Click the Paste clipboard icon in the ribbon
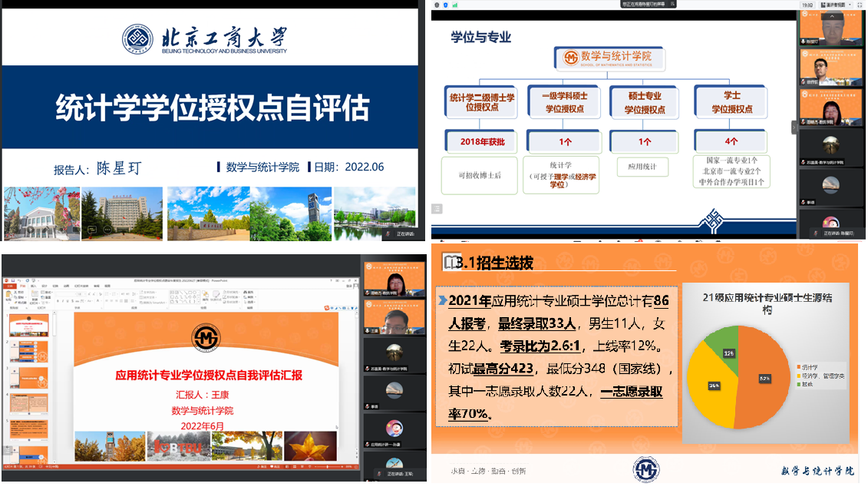This screenshot has width=868, height=500. (x=8, y=295)
